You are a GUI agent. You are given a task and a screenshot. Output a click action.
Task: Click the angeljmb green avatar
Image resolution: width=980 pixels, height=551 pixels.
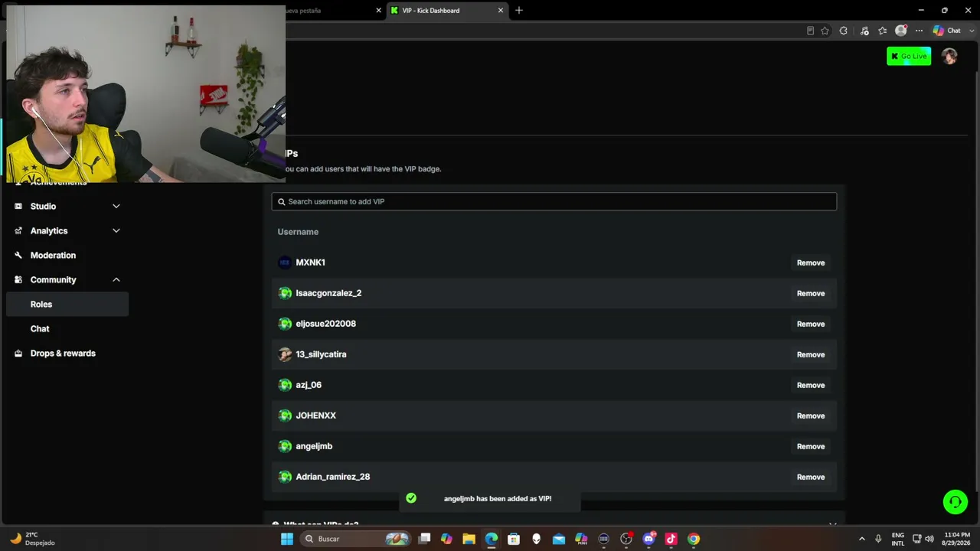point(285,446)
